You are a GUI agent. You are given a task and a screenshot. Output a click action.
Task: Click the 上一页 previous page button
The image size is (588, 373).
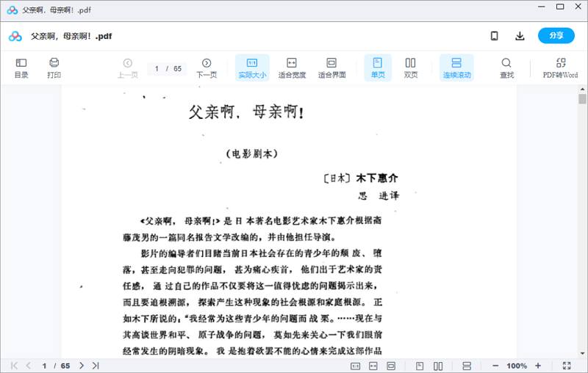[x=127, y=68]
